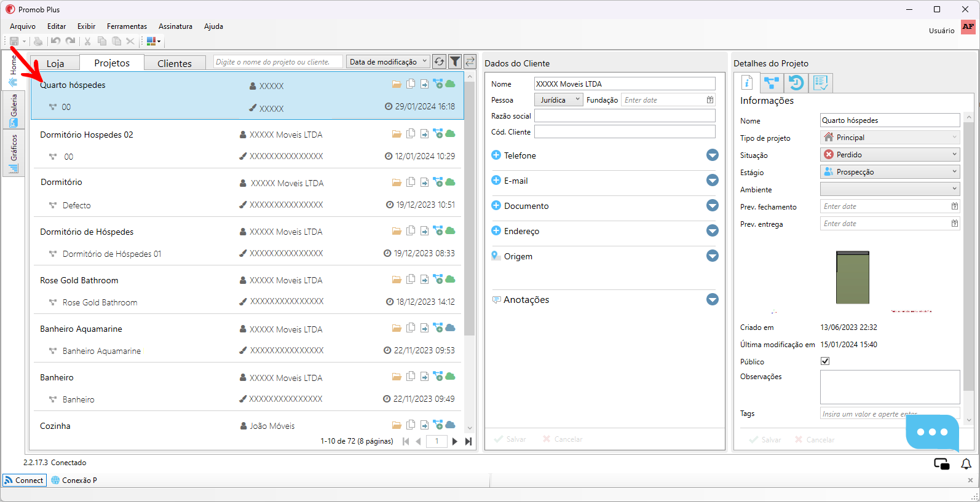Open the checklist tab in Detalhes do Projeto

click(820, 83)
